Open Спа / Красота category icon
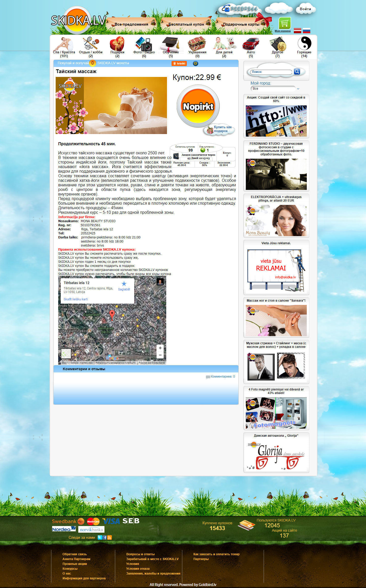366x588 pixels. pyautogui.click(x=64, y=43)
